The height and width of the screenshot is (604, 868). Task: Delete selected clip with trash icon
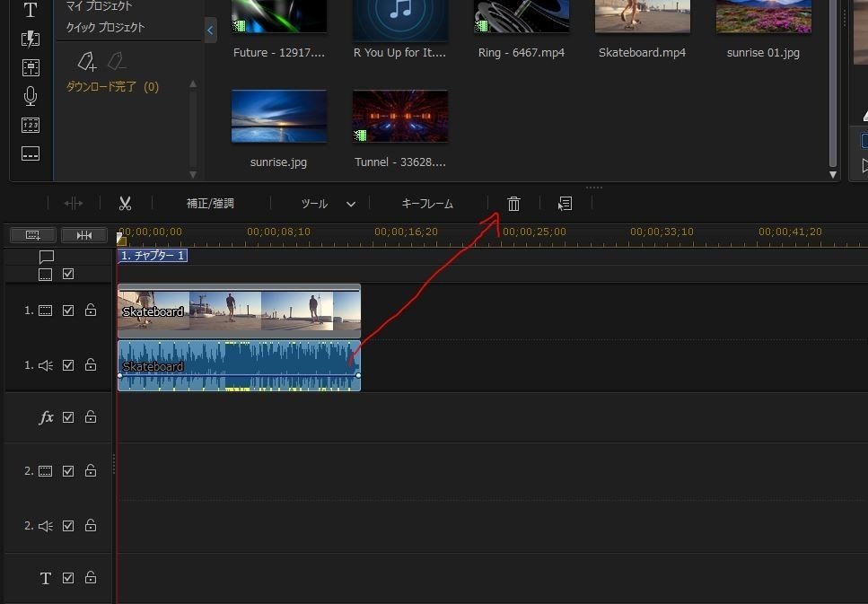click(x=513, y=203)
